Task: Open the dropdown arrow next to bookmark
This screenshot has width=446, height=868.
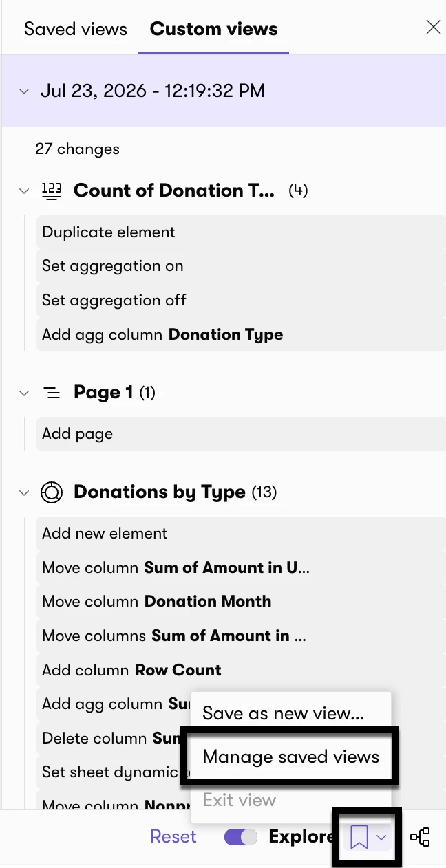Action: (382, 838)
